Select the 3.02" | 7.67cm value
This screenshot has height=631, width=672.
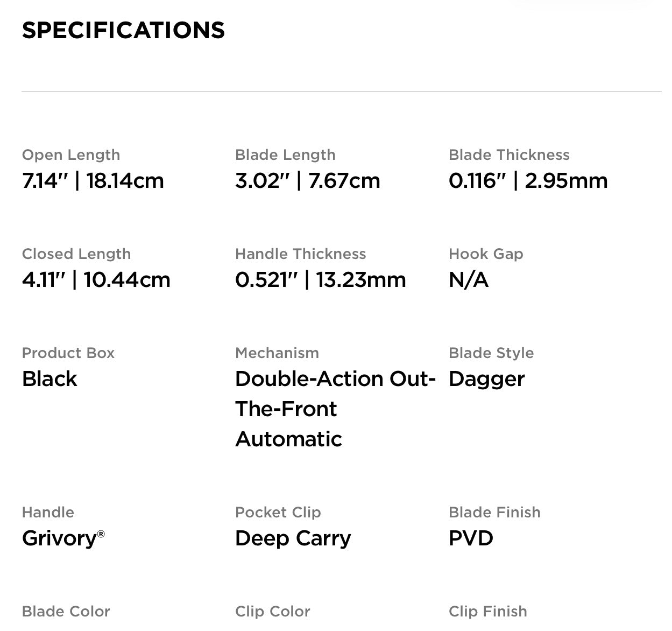tap(307, 181)
